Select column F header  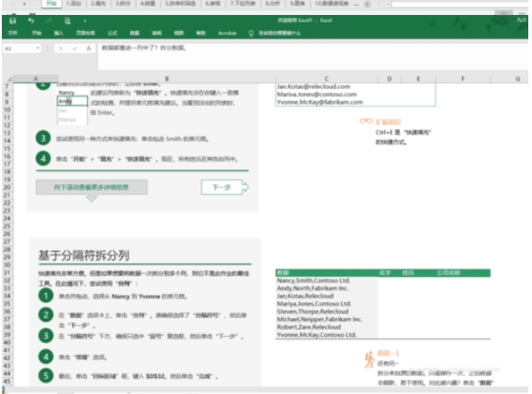[463, 79]
